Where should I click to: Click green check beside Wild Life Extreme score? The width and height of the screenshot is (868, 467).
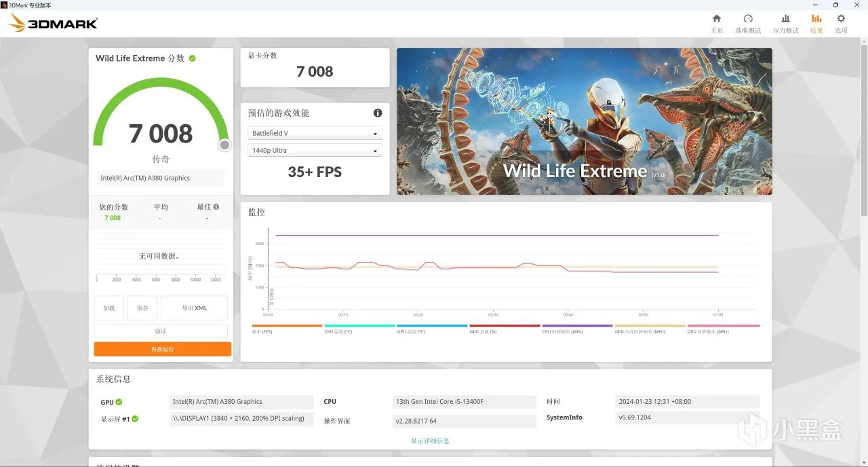pyautogui.click(x=193, y=58)
